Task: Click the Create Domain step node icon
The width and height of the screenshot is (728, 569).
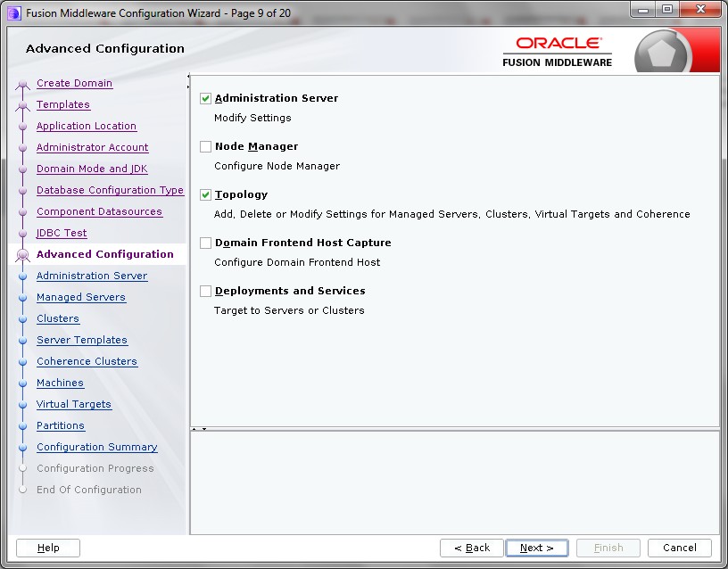Action: click(23, 84)
